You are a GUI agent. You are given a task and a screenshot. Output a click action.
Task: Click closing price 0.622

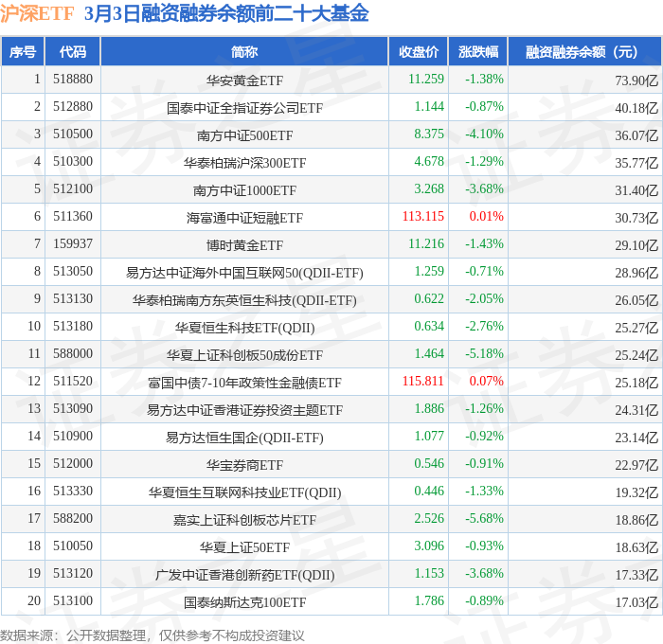(x=429, y=299)
